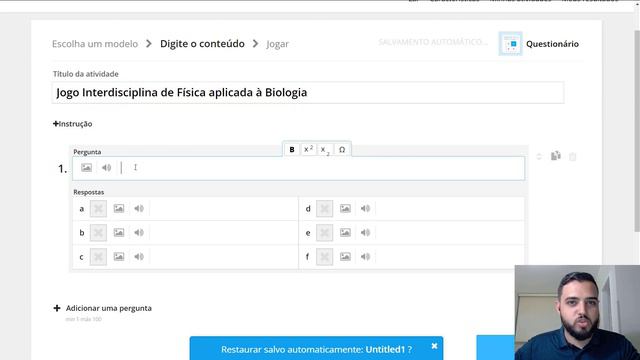
Task: Add sound to answer b
Action: pyautogui.click(x=139, y=233)
